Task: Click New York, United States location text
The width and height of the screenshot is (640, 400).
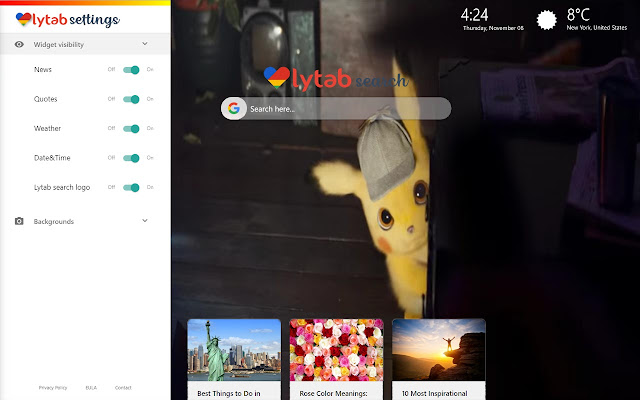Action: click(x=596, y=28)
